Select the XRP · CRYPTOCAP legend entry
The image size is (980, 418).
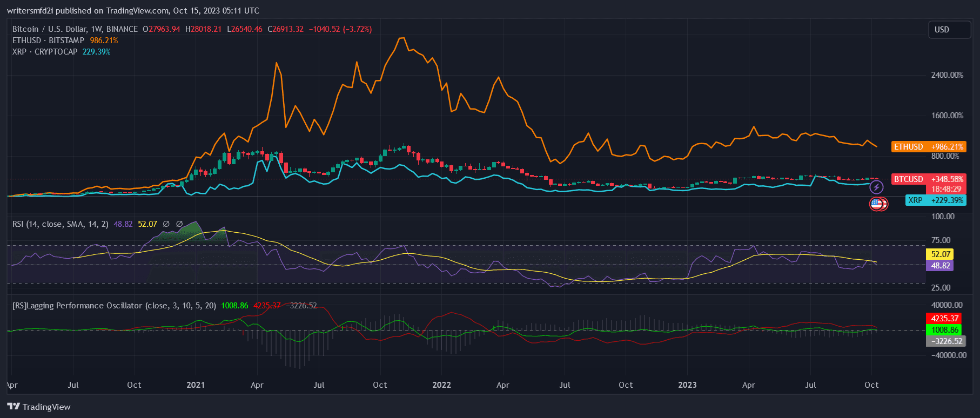coord(45,52)
